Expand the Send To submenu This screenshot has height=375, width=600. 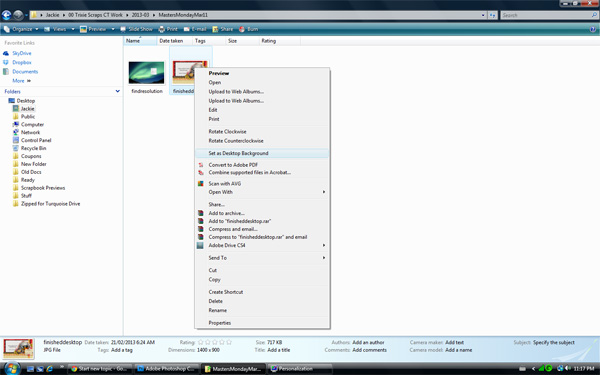click(x=262, y=258)
